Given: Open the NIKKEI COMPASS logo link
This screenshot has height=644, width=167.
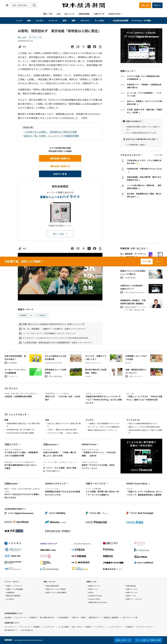Looking at the screenshot, I should (144, 563).
